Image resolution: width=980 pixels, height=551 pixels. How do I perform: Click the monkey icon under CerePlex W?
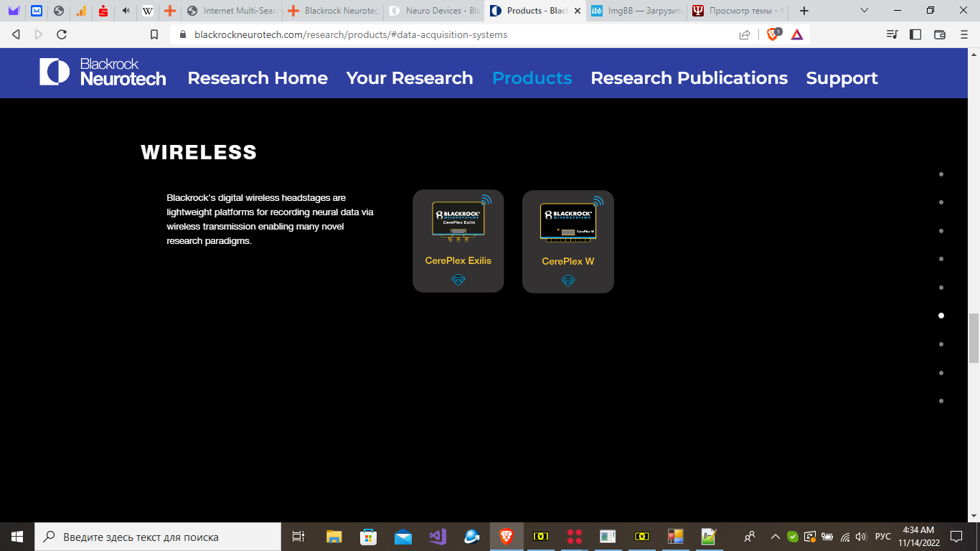(x=568, y=280)
